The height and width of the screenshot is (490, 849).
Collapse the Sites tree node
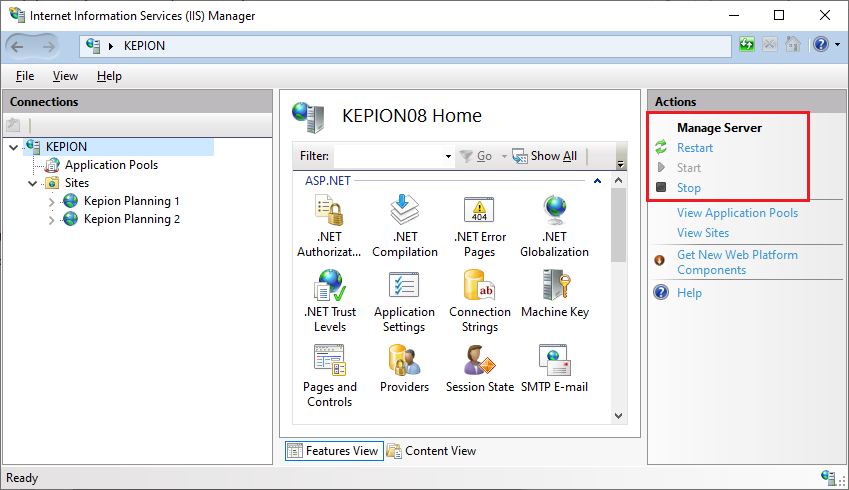[32, 183]
